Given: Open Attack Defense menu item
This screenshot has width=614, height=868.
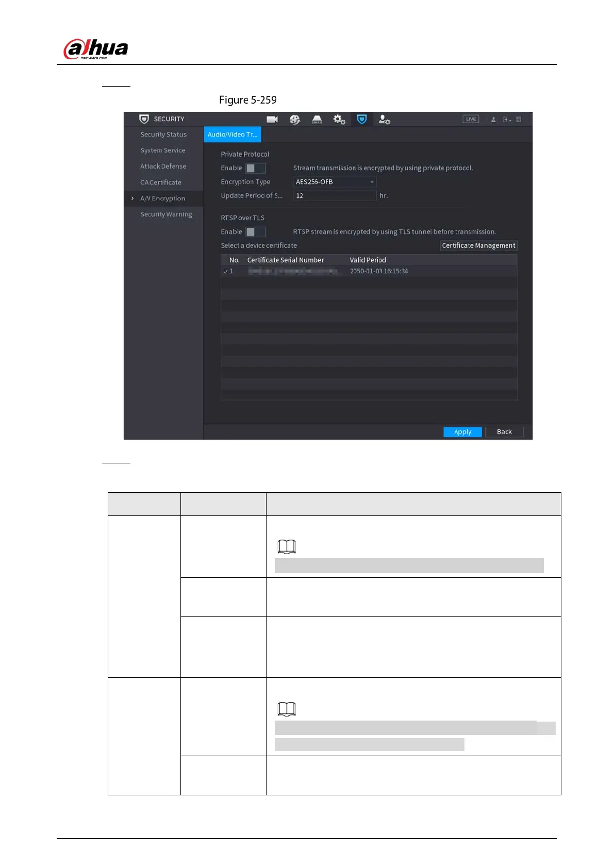Looking at the screenshot, I should coord(163,166).
